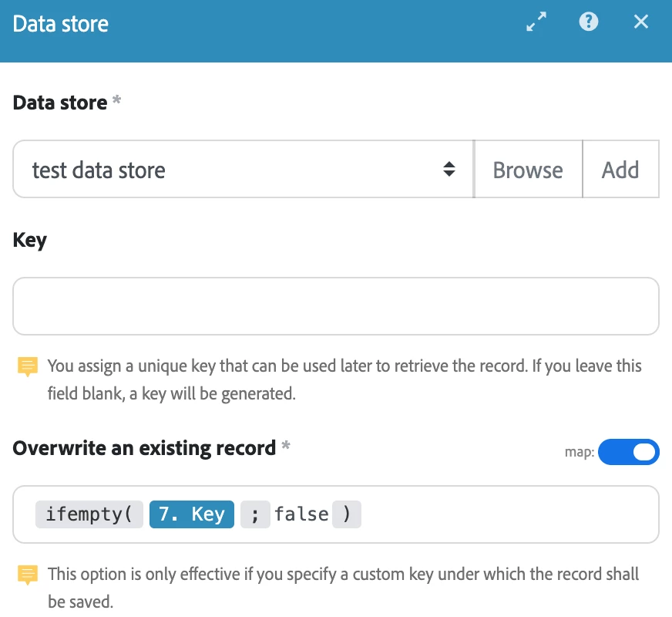The height and width of the screenshot is (617, 672).
Task: Open the help question mark icon
Action: pyautogui.click(x=589, y=22)
